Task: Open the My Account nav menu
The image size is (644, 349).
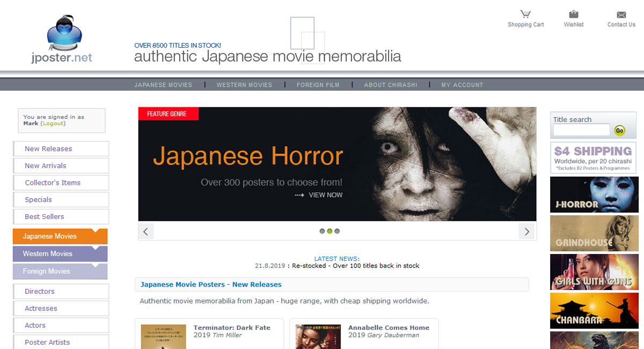Action: (x=463, y=85)
